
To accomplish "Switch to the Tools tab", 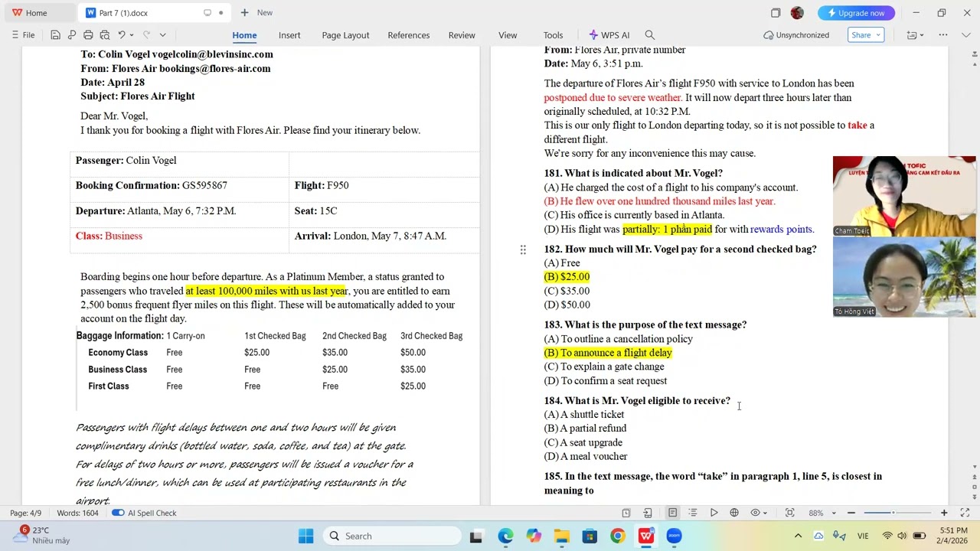I will tap(553, 35).
